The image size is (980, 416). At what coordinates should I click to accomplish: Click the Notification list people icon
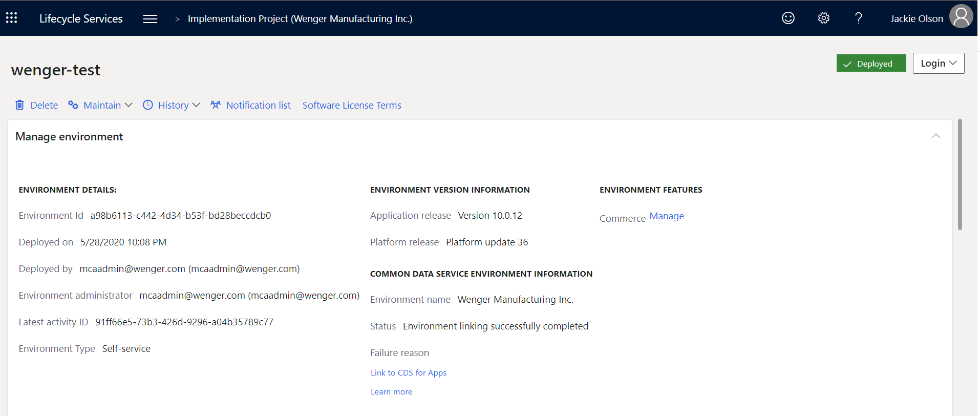click(216, 105)
